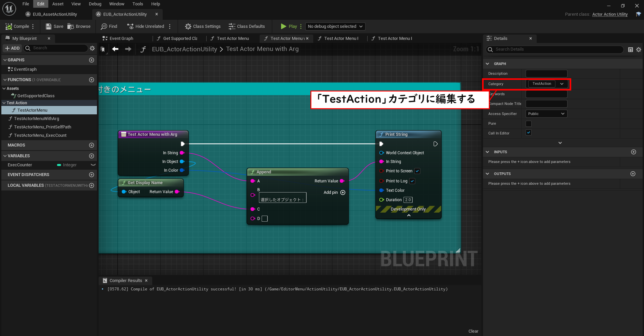Toggle Call In Editor checkbox

[x=528, y=133]
